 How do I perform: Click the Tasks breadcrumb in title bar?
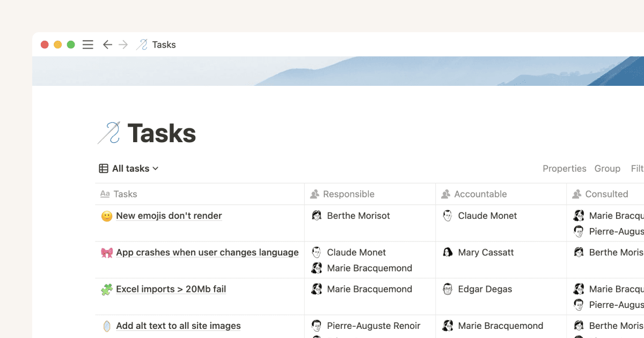tap(164, 45)
